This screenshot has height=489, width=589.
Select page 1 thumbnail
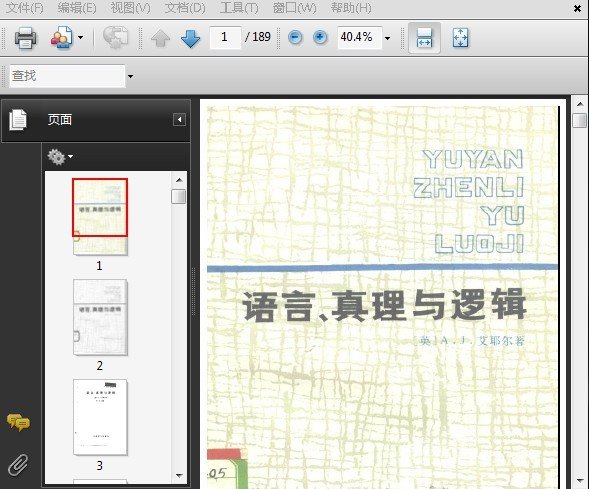point(100,217)
